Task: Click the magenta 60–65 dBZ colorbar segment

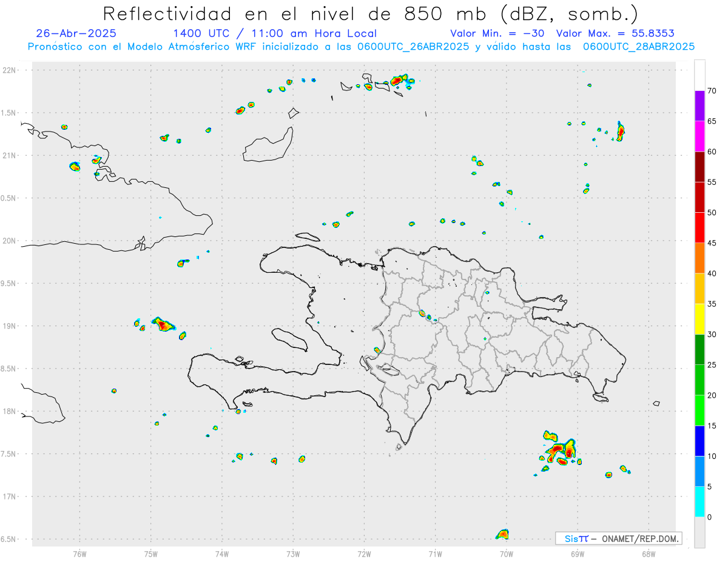Action: pos(699,136)
